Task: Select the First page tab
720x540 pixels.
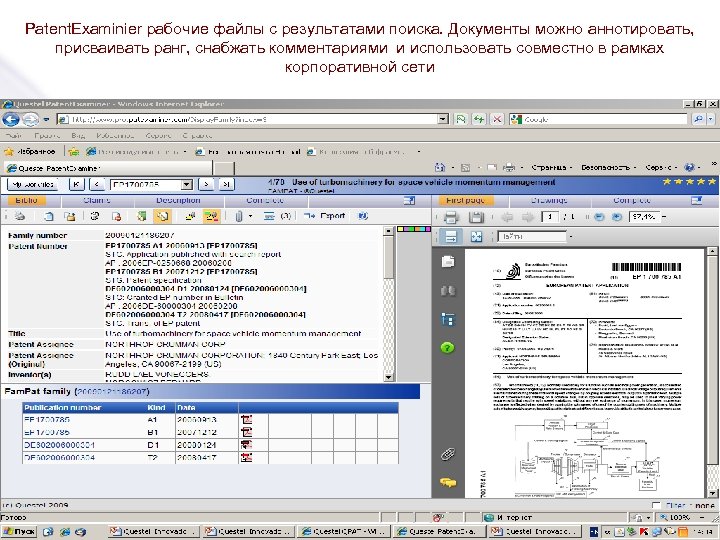Action: pyautogui.click(x=466, y=201)
